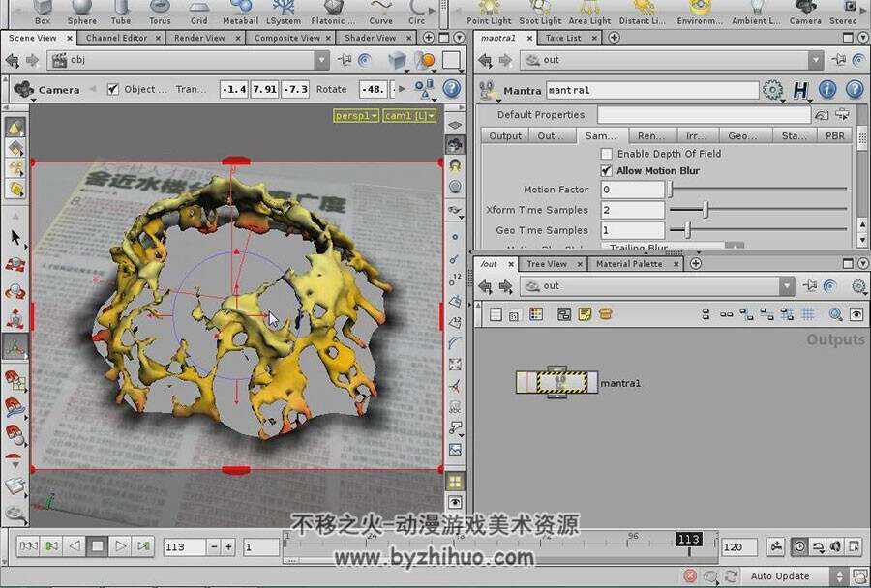Open Scene View pane options arrow

pos(459,38)
